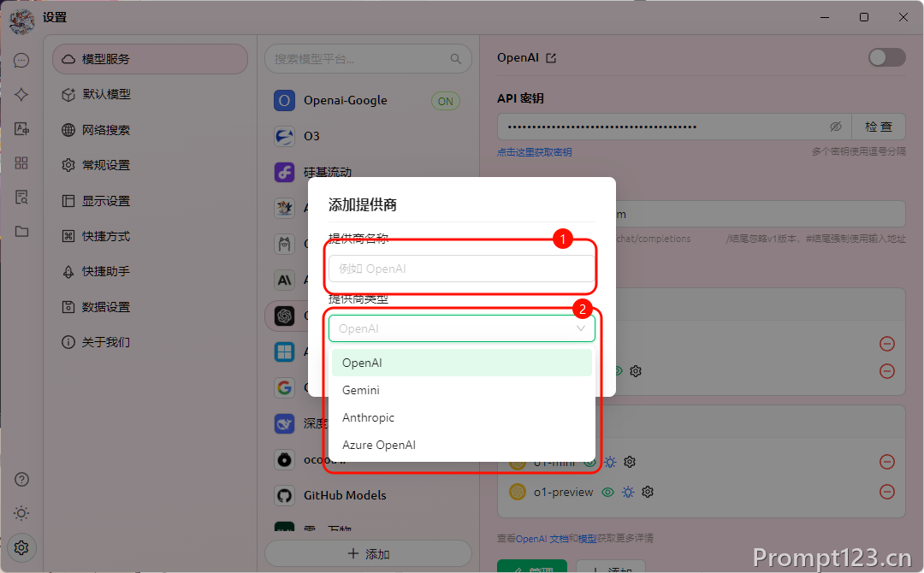Focus the 搜索模型平台 search field
The image size is (924, 573).
pos(368,59)
